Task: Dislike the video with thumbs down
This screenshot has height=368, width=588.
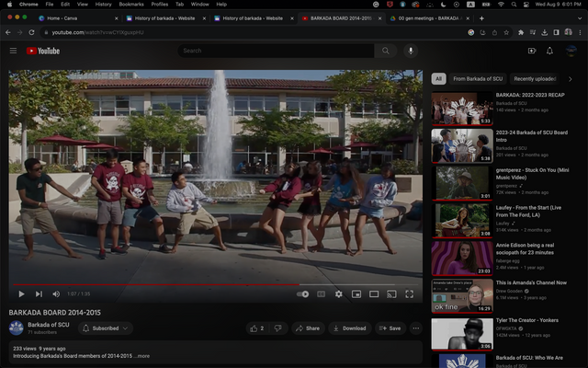Action: [278, 328]
